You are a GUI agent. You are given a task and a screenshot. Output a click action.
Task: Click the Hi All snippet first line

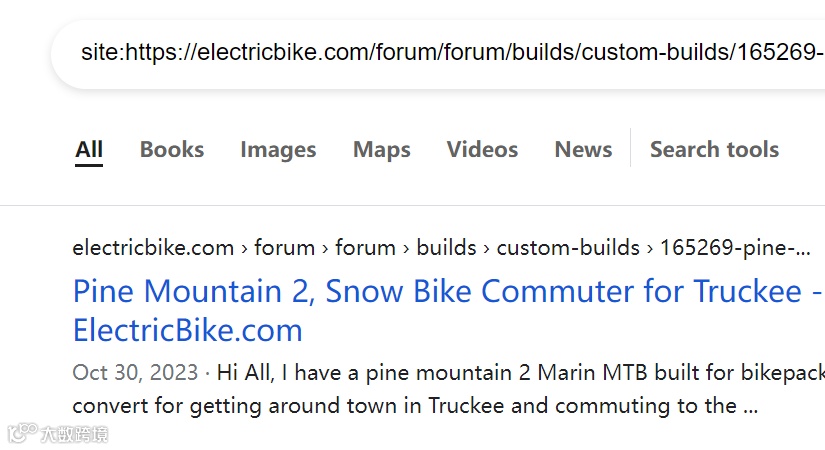[520, 373]
